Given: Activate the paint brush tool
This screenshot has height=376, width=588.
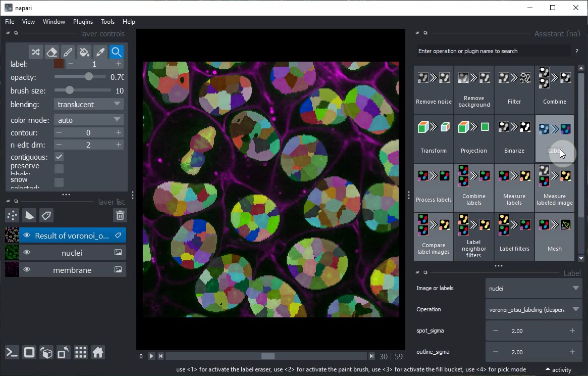Looking at the screenshot, I should 68,52.
